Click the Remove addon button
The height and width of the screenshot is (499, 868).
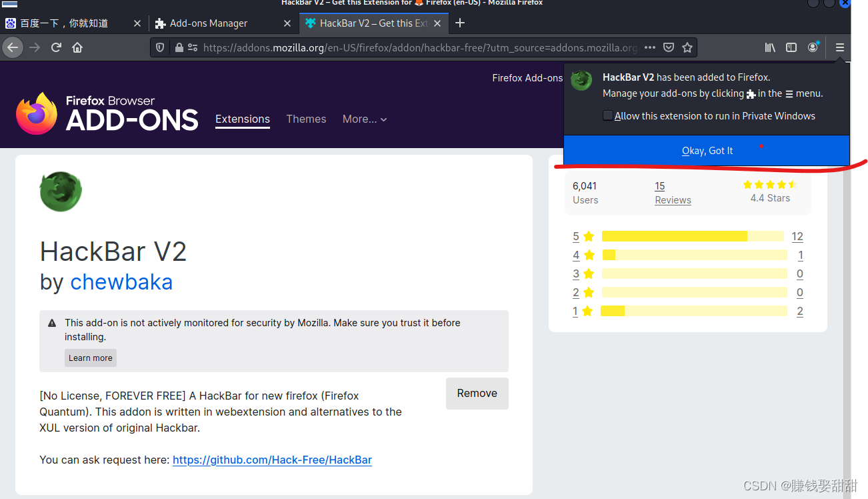pos(477,394)
